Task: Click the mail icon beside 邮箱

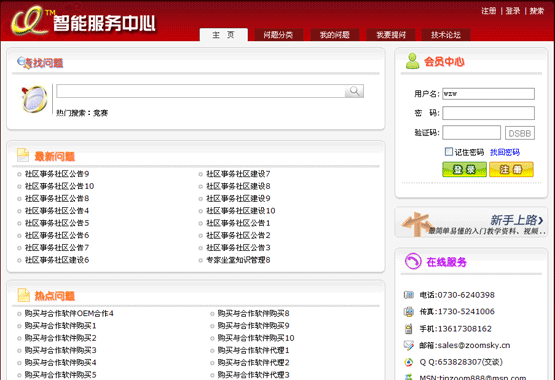Action: pos(409,345)
